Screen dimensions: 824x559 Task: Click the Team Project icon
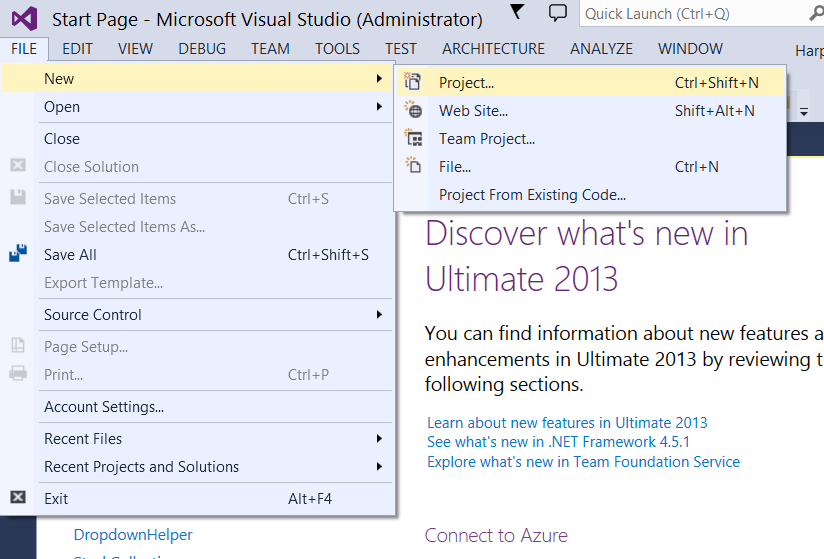(413, 139)
